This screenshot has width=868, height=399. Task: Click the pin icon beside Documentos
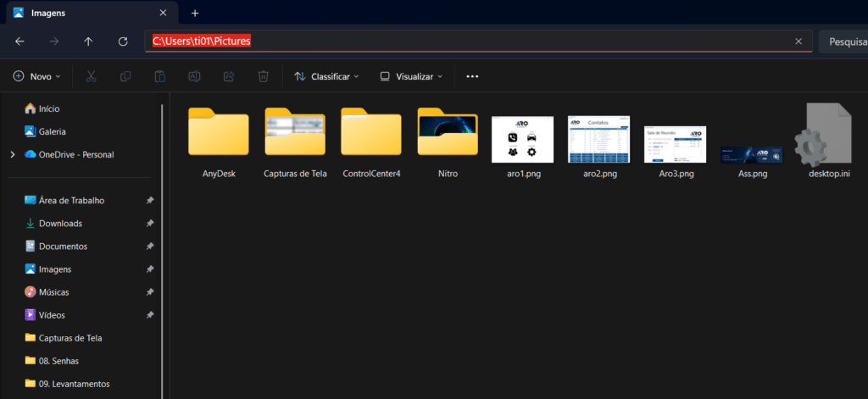point(149,247)
